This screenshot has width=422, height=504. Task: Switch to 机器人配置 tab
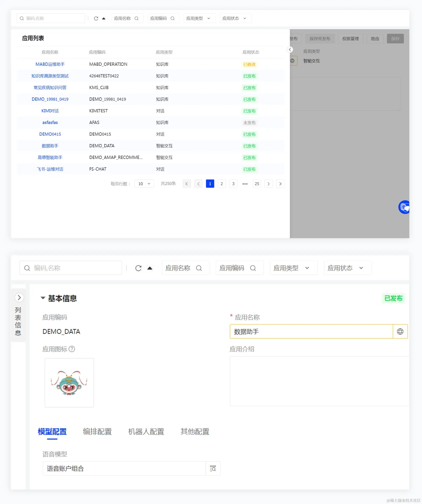click(146, 431)
